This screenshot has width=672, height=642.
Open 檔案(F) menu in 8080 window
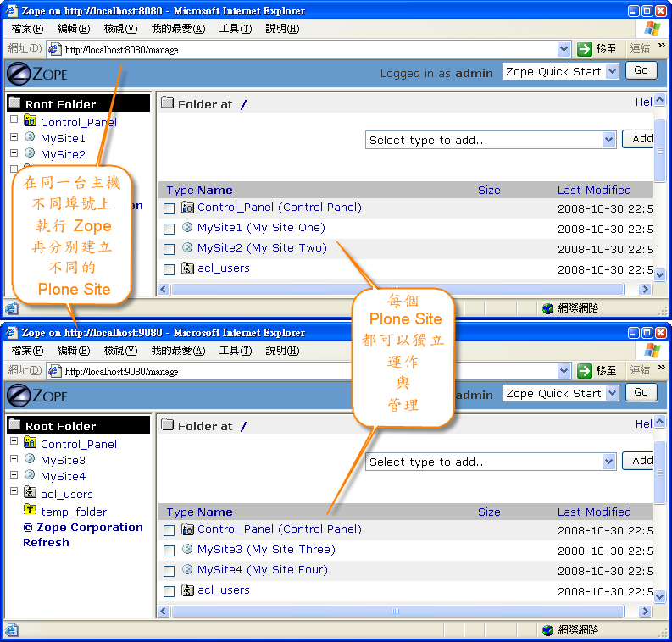[x=27, y=29]
